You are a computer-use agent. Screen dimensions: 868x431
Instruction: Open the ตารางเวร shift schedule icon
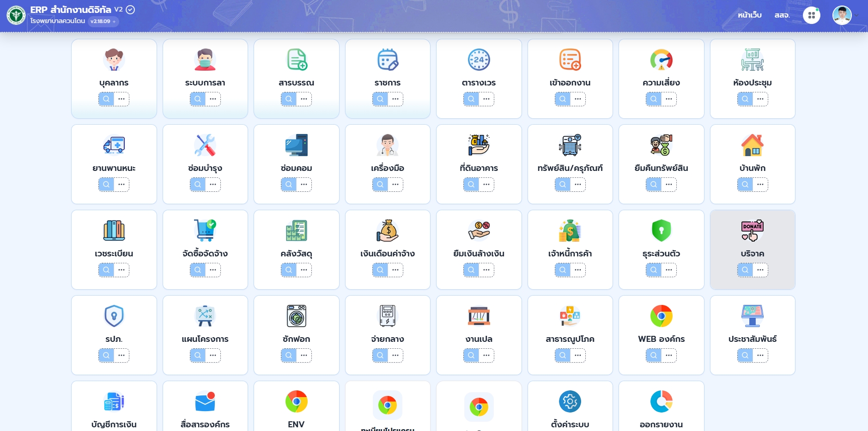pos(479,60)
